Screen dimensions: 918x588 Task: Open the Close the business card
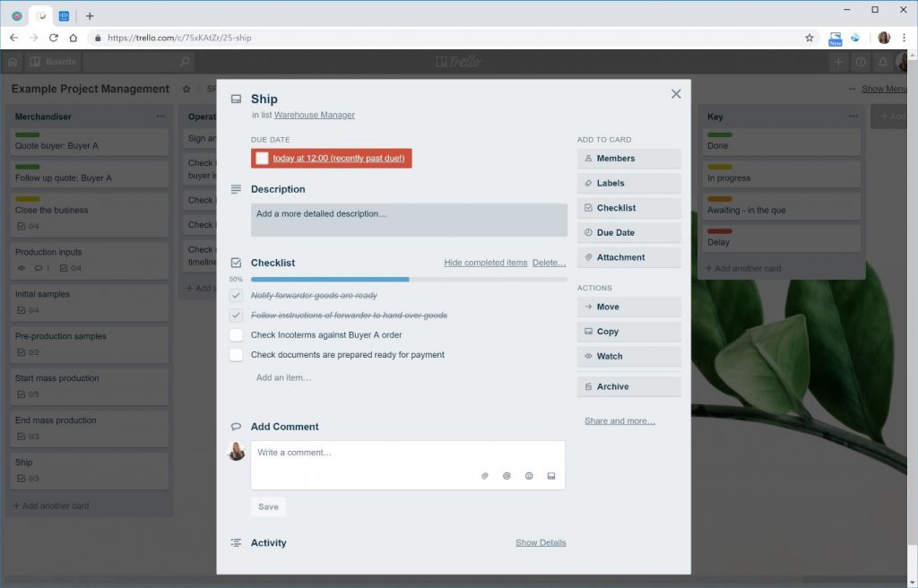pyautogui.click(x=89, y=214)
